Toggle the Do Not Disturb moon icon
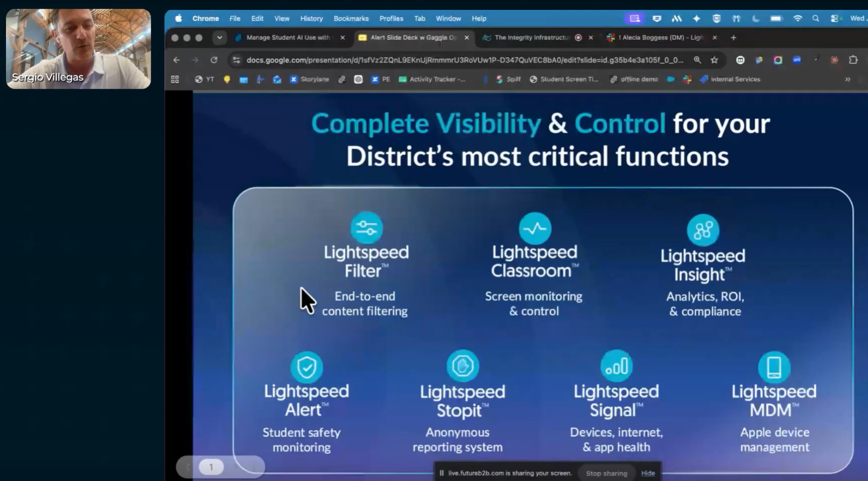The width and height of the screenshot is (868, 481). click(756, 18)
